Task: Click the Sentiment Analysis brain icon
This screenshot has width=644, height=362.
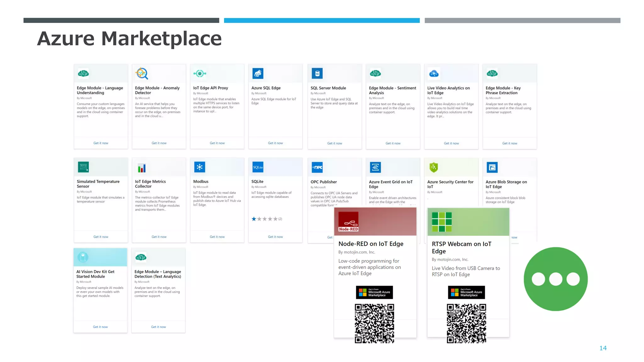Action: pos(375,74)
